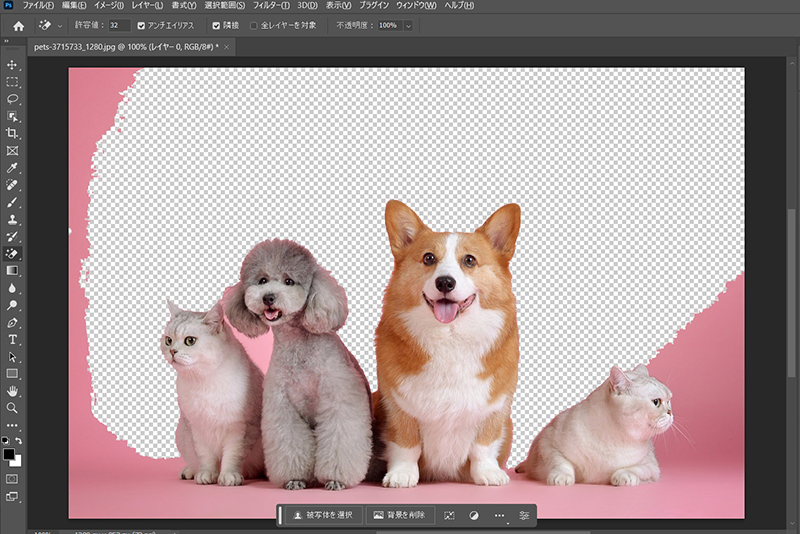Click the black foreground color swatch
Screen dimensions: 800x534
point(8,454)
